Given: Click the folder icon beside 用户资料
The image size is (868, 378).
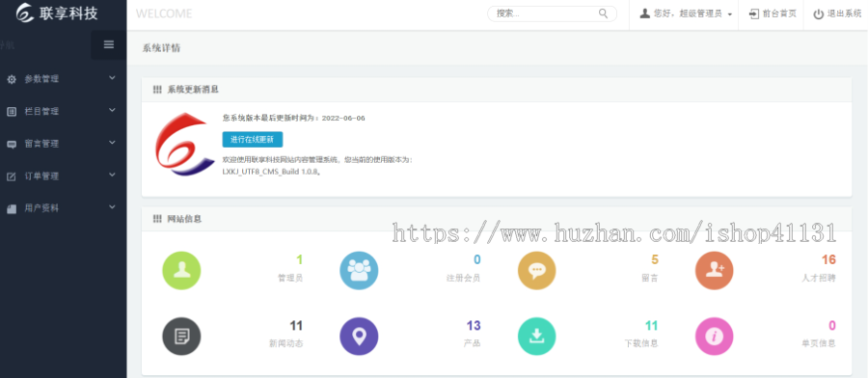Looking at the screenshot, I should (11, 208).
